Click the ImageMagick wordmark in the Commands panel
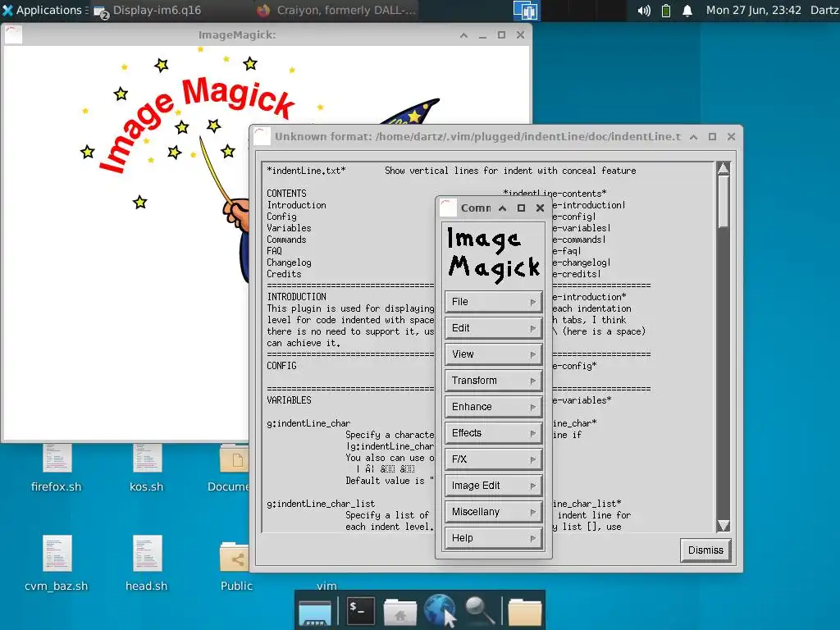The image size is (840, 630). pyautogui.click(x=493, y=254)
